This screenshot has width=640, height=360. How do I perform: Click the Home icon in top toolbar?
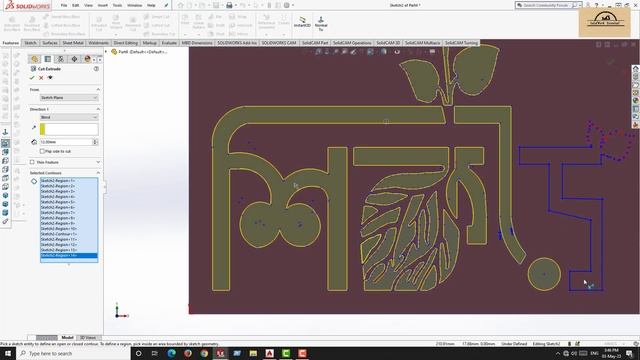tap(181, 5)
